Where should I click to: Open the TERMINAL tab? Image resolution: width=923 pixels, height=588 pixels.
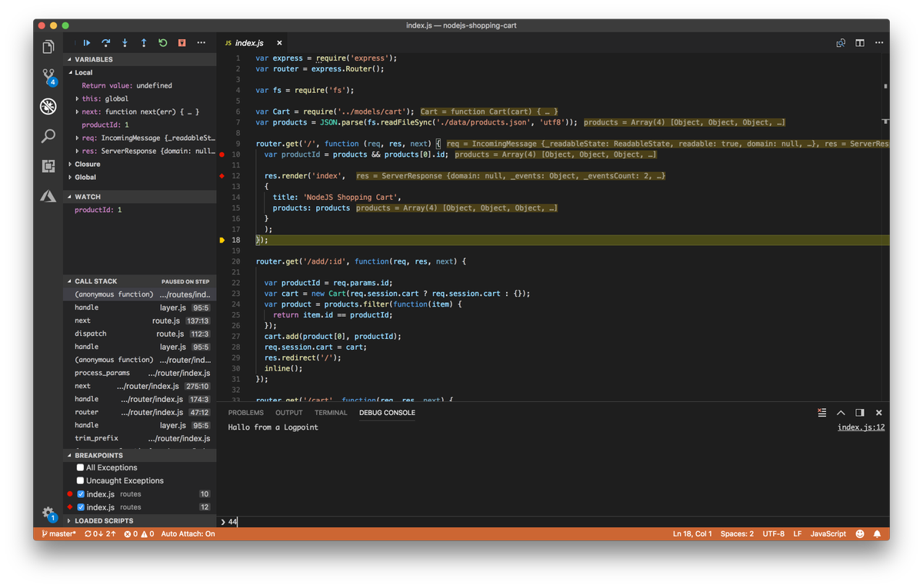331,413
